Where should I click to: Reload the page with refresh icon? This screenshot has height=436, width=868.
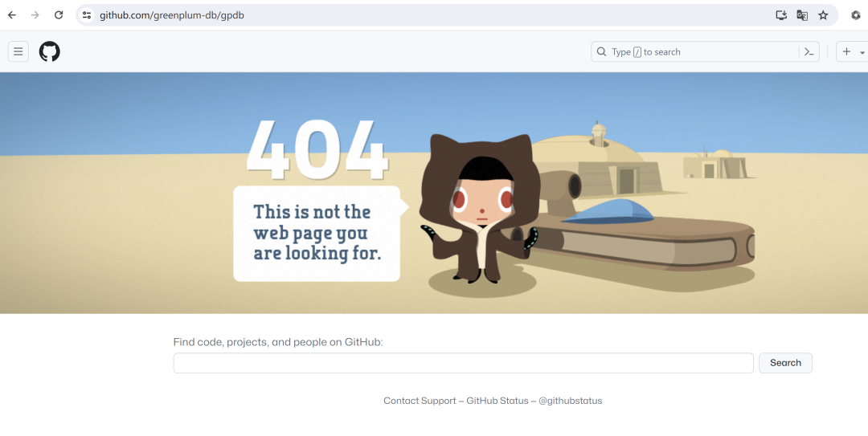58,15
